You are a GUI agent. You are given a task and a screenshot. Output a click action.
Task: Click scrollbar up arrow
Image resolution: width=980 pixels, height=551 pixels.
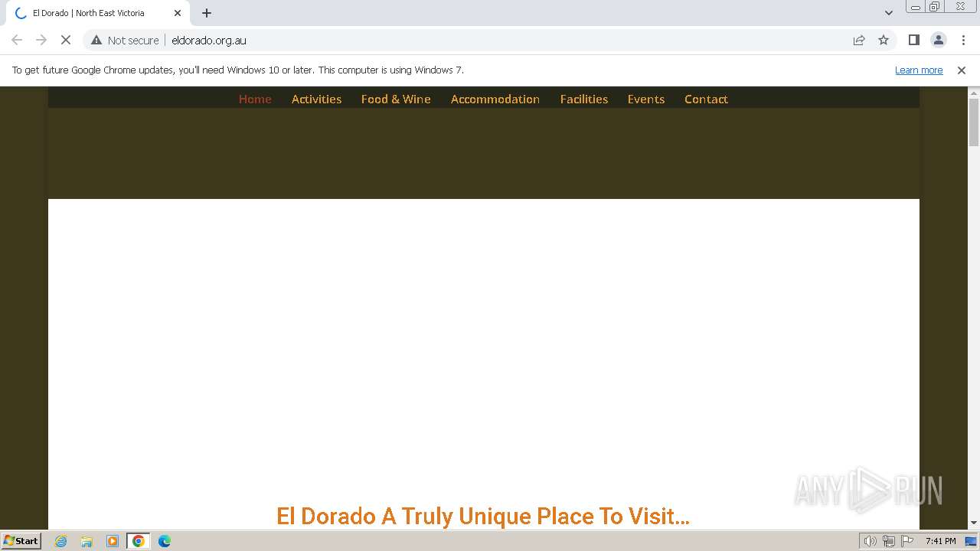(974, 93)
